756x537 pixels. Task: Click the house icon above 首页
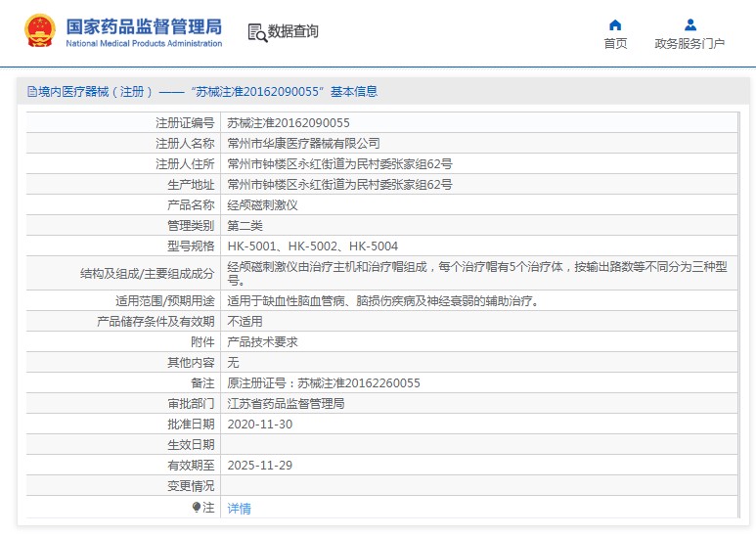615,24
